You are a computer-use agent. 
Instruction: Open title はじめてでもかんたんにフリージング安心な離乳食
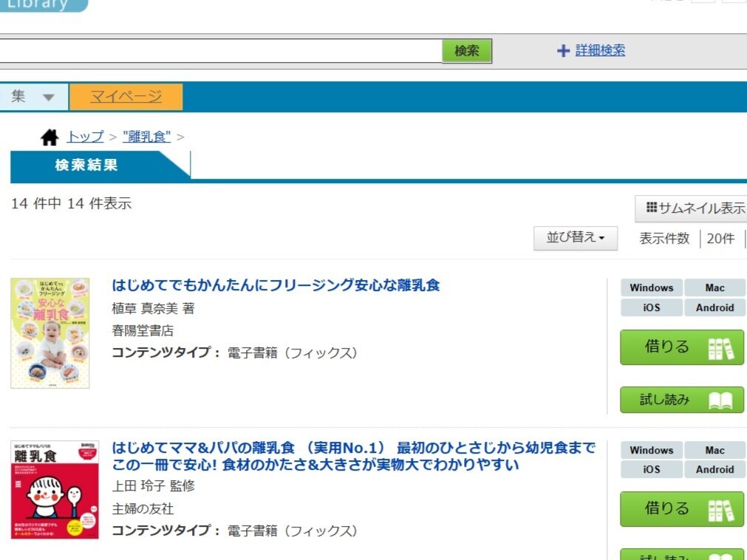[x=276, y=285]
